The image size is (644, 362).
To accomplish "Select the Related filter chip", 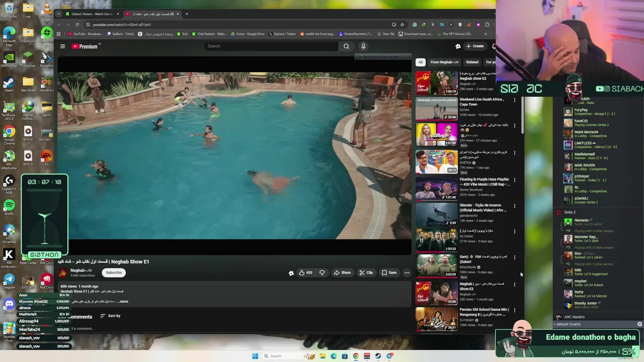I will pyautogui.click(x=472, y=62).
